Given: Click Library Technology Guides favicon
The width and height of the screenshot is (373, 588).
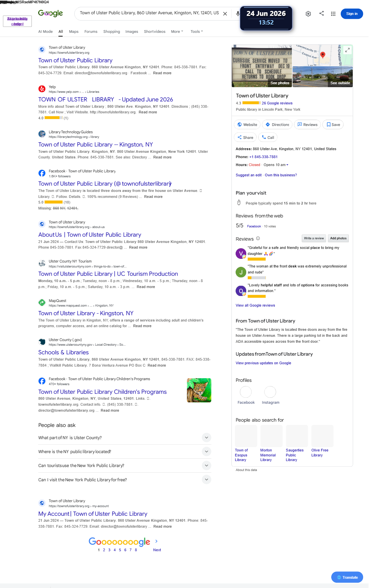Looking at the screenshot, I should click(x=42, y=134).
